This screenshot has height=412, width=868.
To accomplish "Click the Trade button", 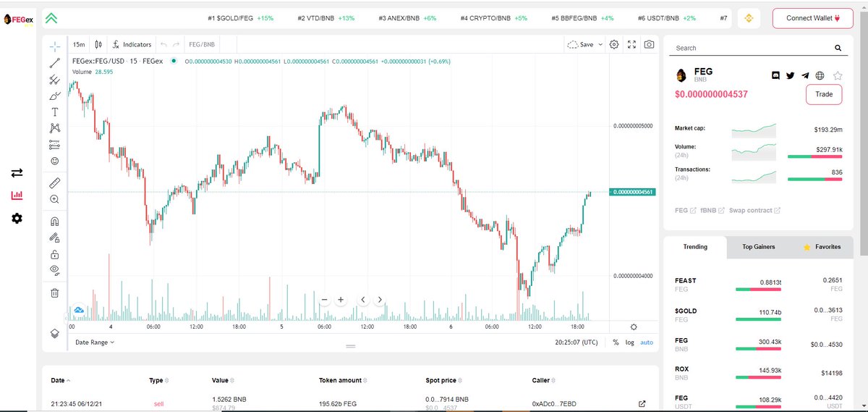I will click(x=824, y=94).
